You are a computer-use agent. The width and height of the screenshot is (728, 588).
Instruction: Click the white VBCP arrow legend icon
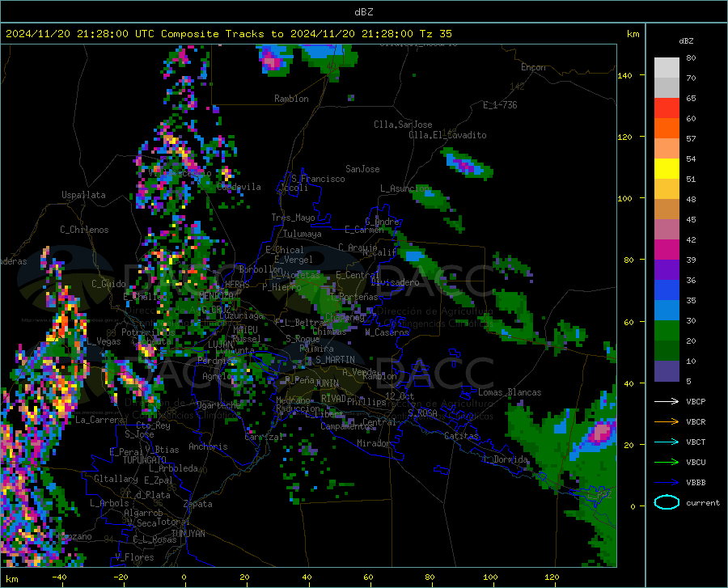[x=667, y=401]
